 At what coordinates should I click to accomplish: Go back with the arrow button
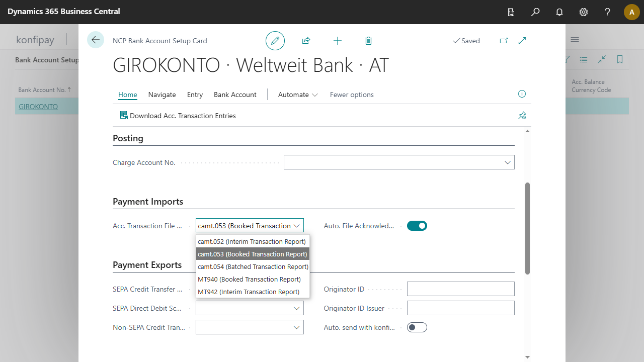tap(96, 40)
